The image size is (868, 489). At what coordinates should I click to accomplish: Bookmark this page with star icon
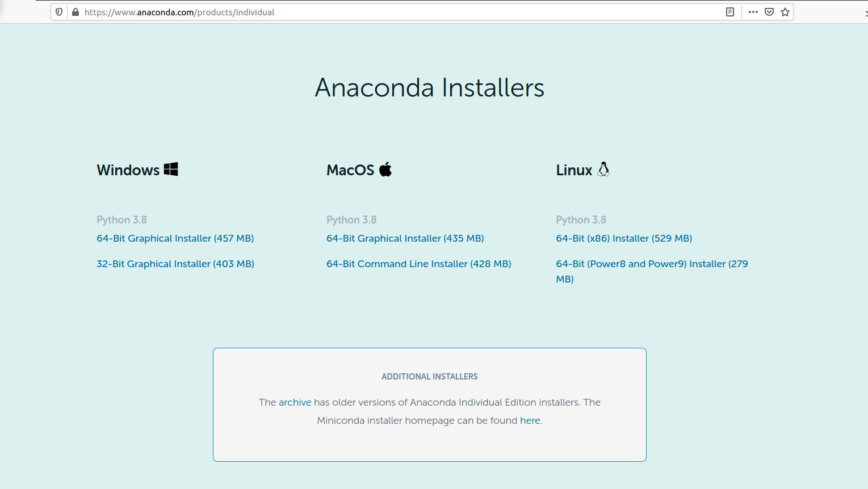(785, 12)
